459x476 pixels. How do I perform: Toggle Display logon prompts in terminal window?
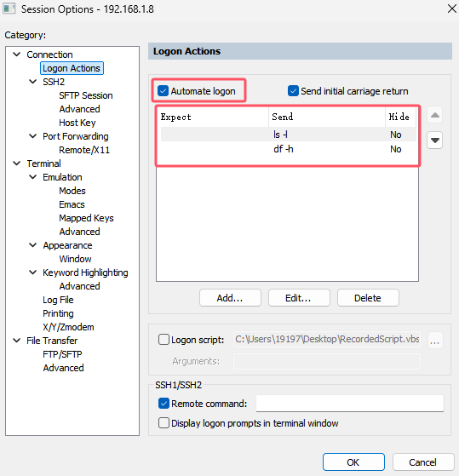(x=164, y=423)
